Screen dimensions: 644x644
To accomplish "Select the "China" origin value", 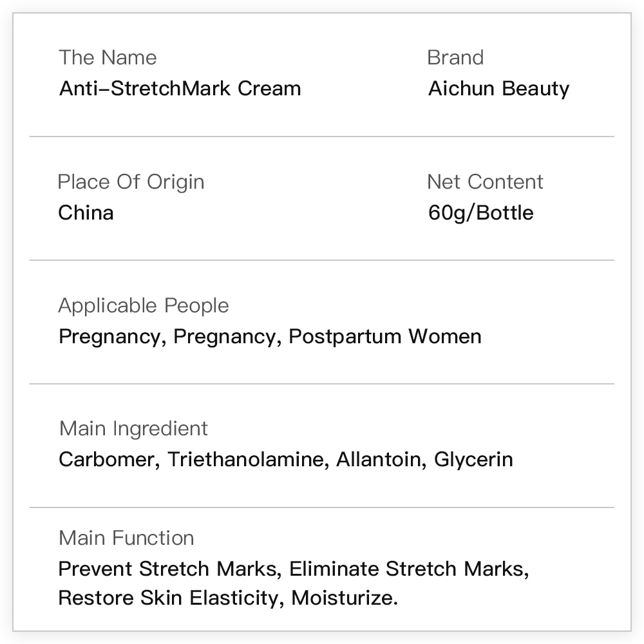I will click(86, 213).
